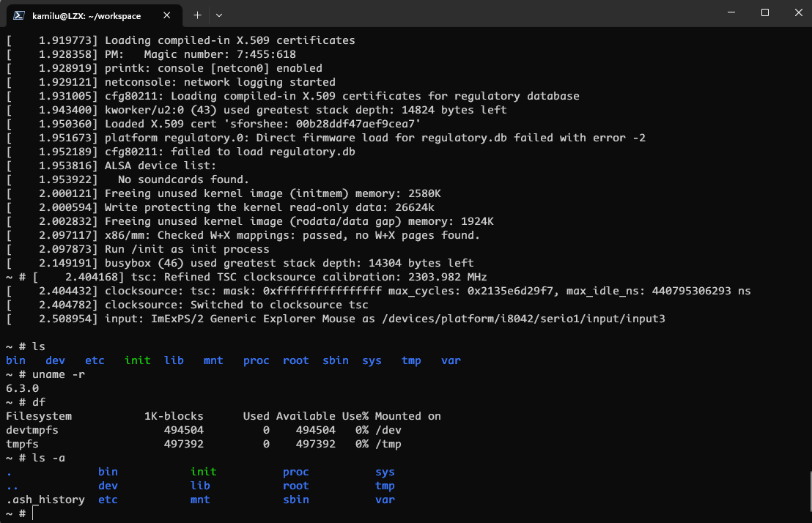
Task: Close the kamilu@LZX workspace tab
Action: coord(167,15)
